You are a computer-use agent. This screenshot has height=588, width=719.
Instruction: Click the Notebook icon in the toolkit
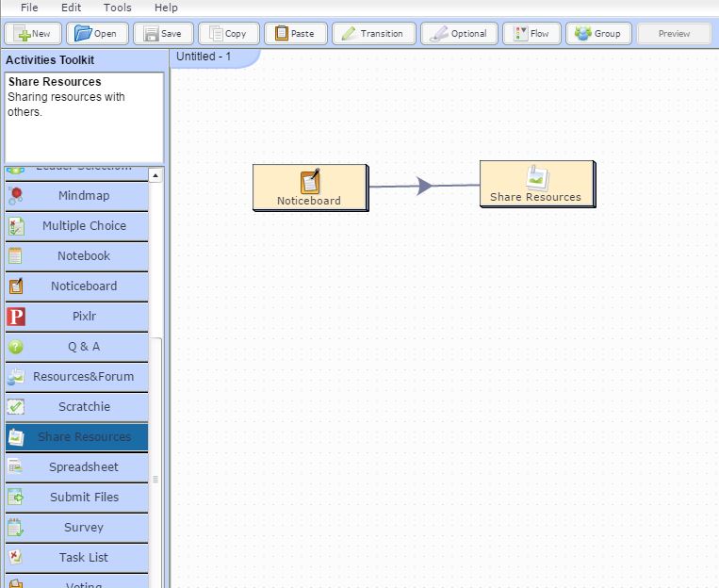pyautogui.click(x=15, y=256)
